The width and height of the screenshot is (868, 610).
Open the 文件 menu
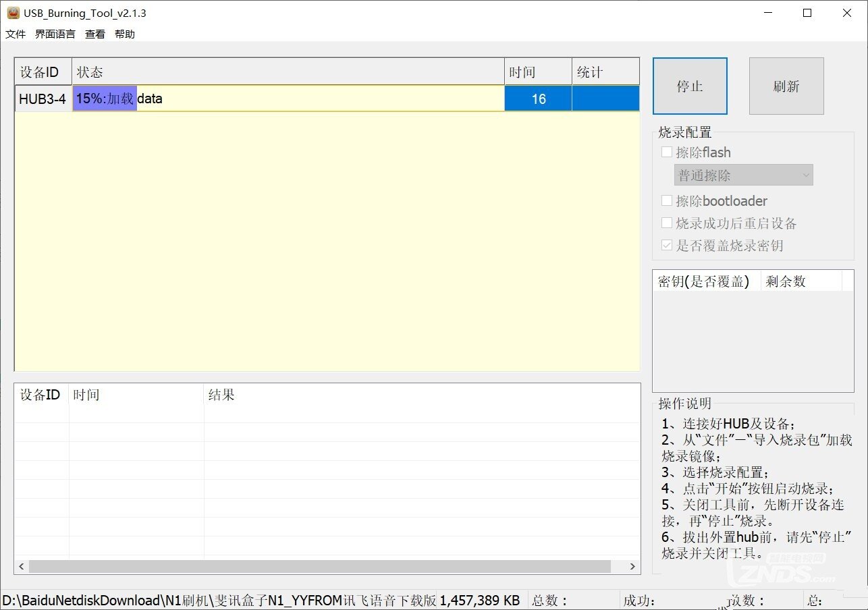pyautogui.click(x=16, y=34)
